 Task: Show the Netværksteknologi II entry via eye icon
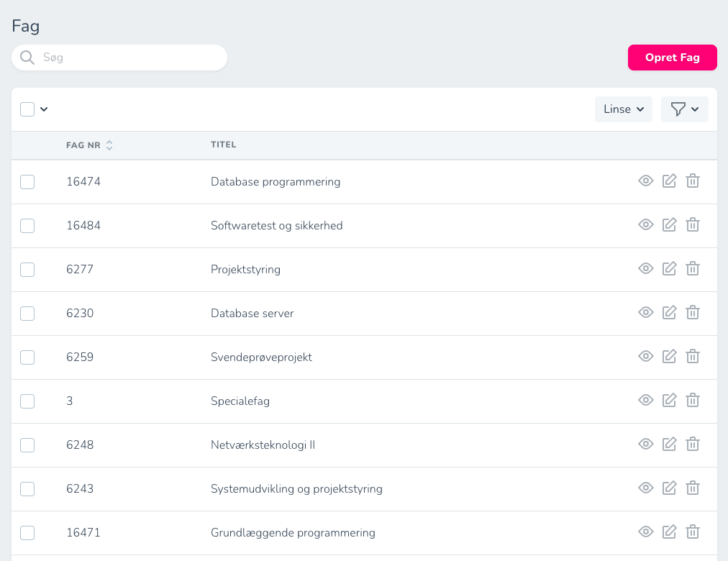(x=646, y=444)
